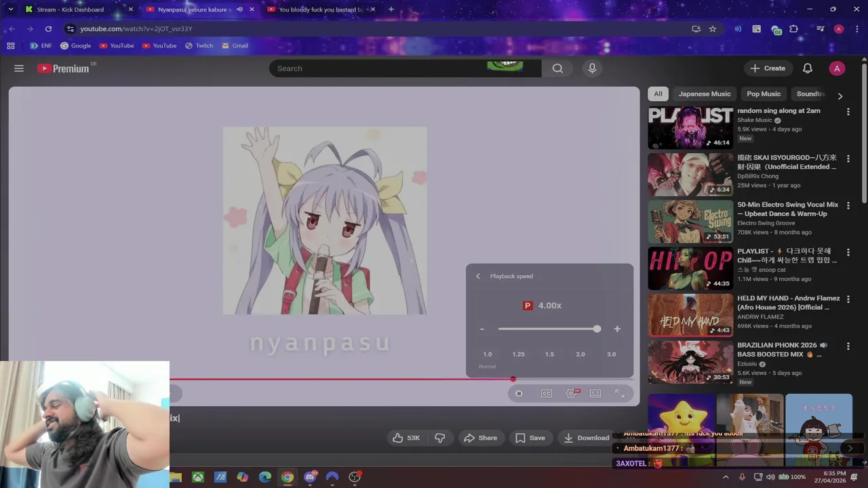Go back from Playback speed menu
Screen dimensions: 868x488
click(x=478, y=276)
